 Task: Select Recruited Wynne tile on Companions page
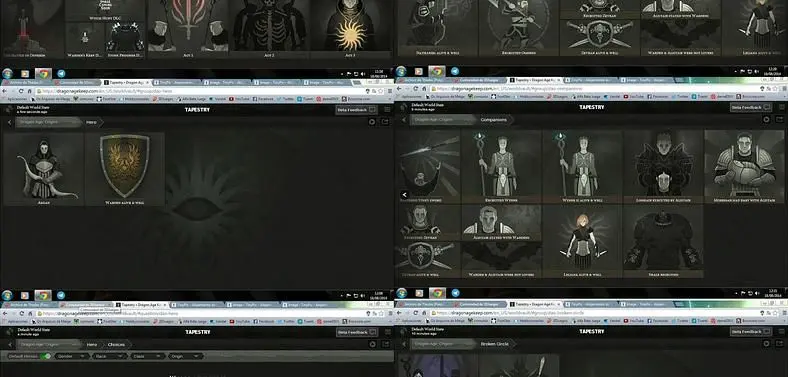(502, 166)
